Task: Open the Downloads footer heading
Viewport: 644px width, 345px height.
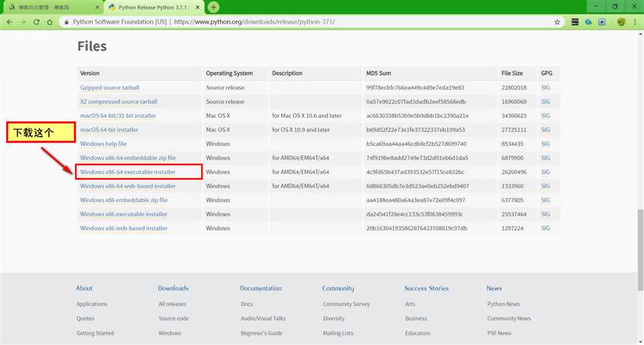Action: click(x=173, y=288)
